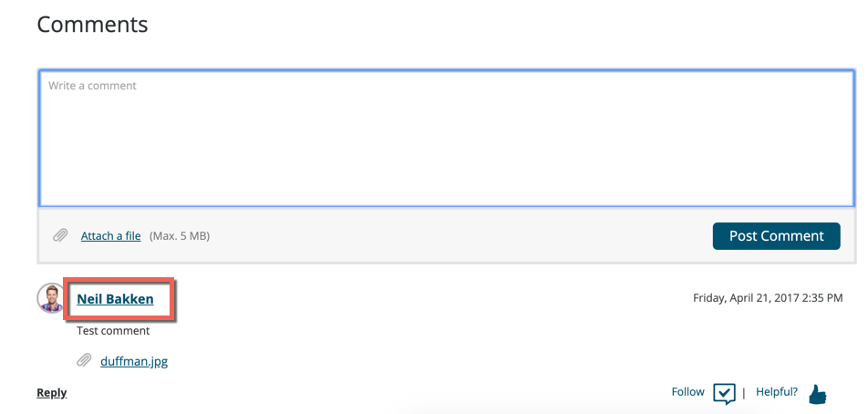The image size is (868, 414).
Task: Click the Test comment text
Action: click(113, 331)
